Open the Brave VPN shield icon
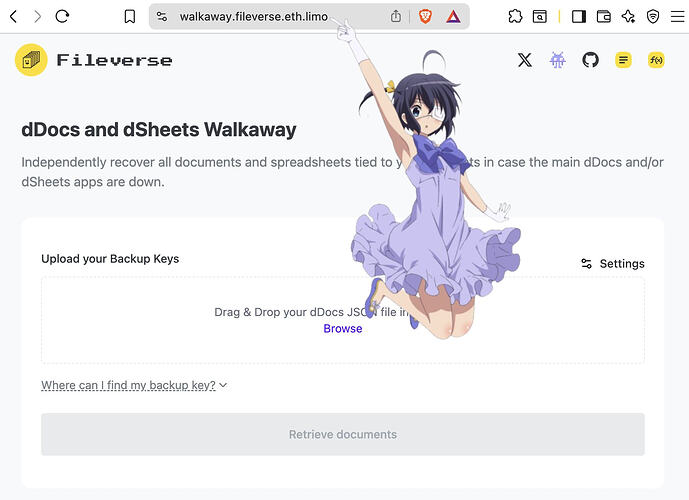 point(653,17)
